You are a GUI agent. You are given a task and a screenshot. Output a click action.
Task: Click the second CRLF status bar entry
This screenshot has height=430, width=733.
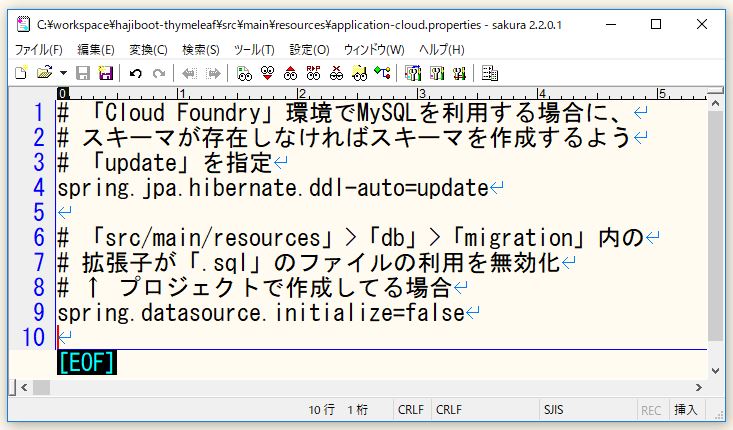pyautogui.click(x=449, y=410)
